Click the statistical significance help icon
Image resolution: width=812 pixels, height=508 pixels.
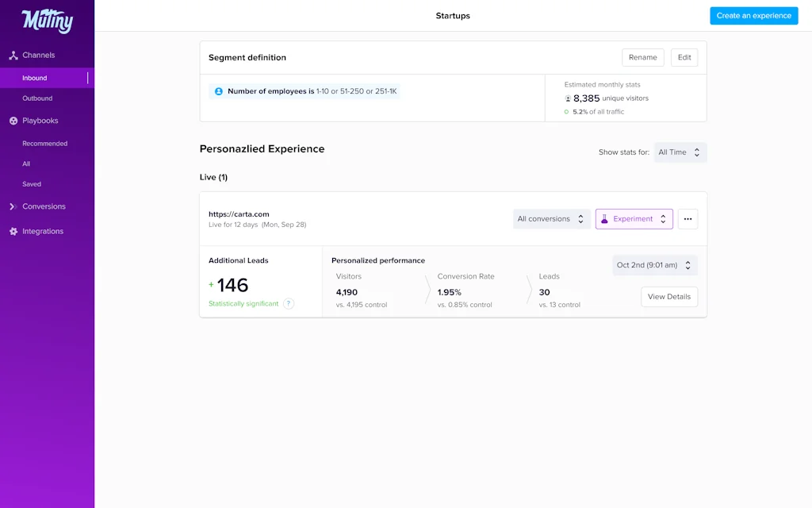[289, 303]
